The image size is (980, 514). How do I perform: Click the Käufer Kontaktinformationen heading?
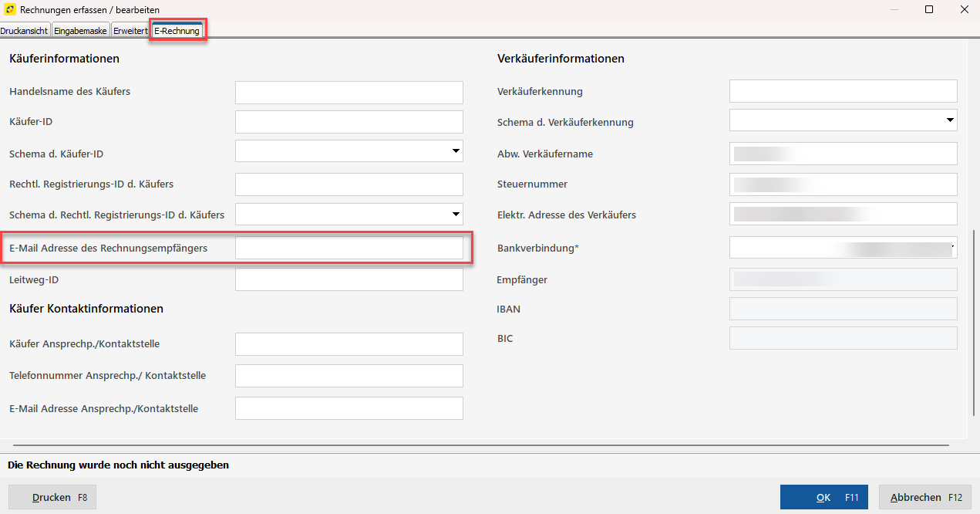86,309
